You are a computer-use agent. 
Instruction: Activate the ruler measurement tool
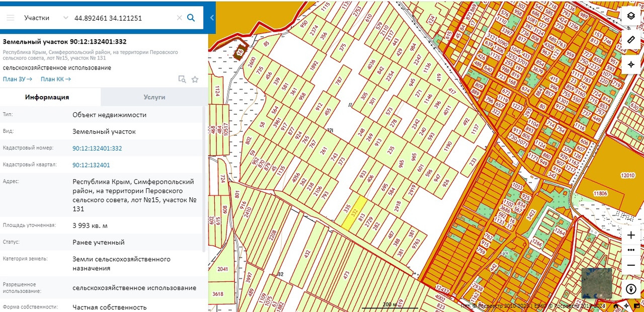(x=631, y=40)
